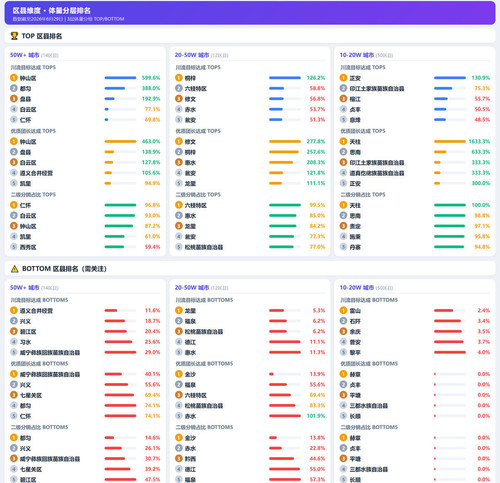Click the rank 5 badge in the 69.8% row
Viewport: 500px width, 483px height.
[x=14, y=120]
